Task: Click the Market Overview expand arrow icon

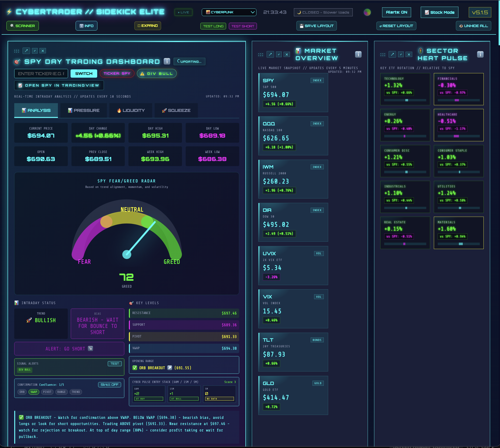Action: pyautogui.click(x=270, y=54)
